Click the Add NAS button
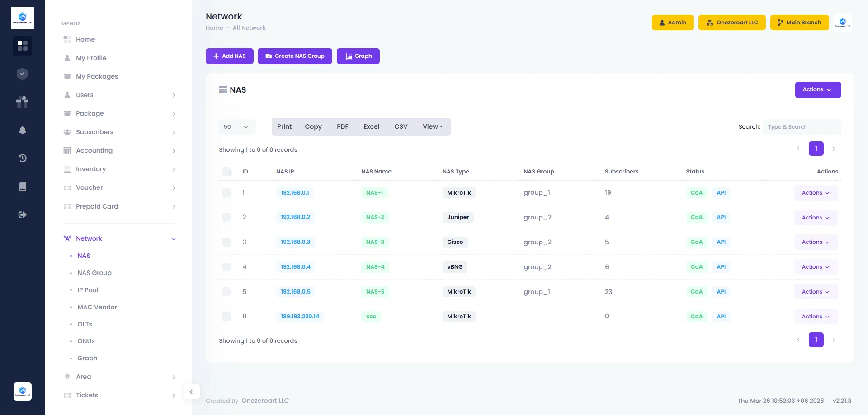Image resolution: width=868 pixels, height=415 pixels. point(229,56)
